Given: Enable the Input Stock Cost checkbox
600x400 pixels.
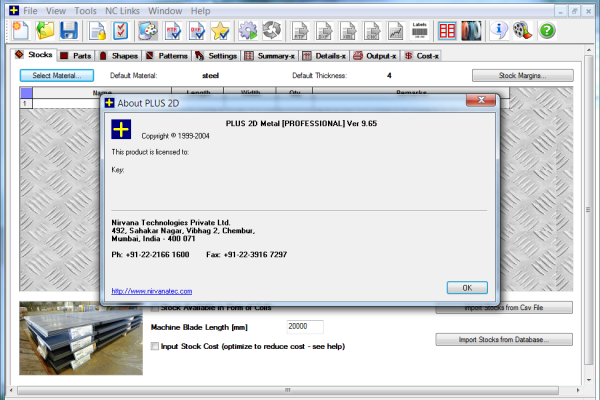Looking at the screenshot, I should click(x=154, y=346).
